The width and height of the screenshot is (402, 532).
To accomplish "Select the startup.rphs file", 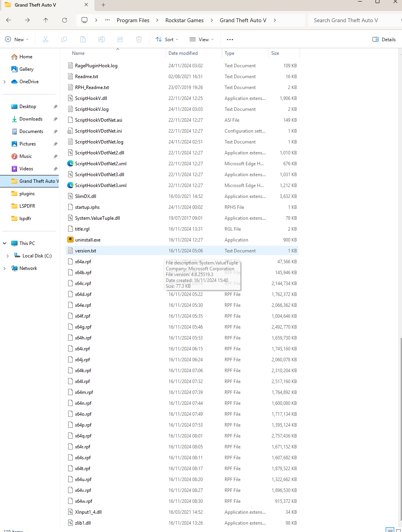I will click(x=182, y=207).
